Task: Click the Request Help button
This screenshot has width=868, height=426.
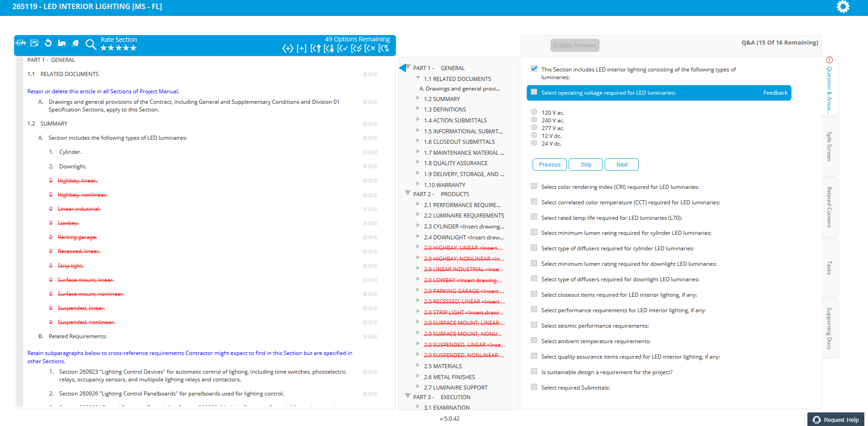Action: tap(836, 420)
